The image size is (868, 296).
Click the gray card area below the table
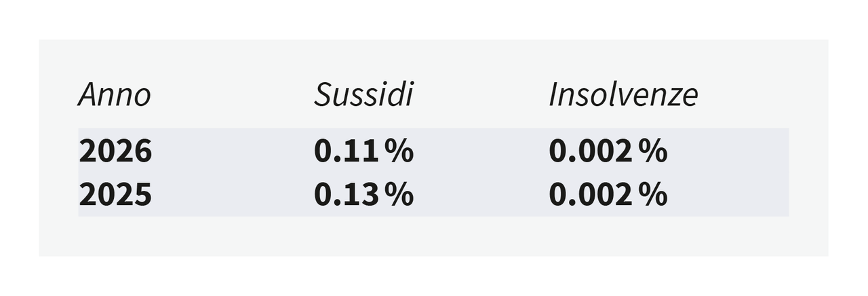click(x=434, y=236)
